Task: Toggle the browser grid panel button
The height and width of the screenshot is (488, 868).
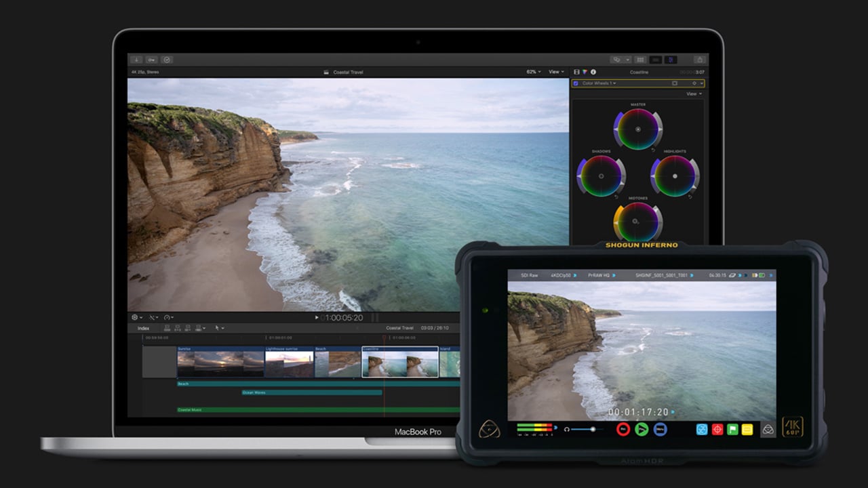Action: 640,60
